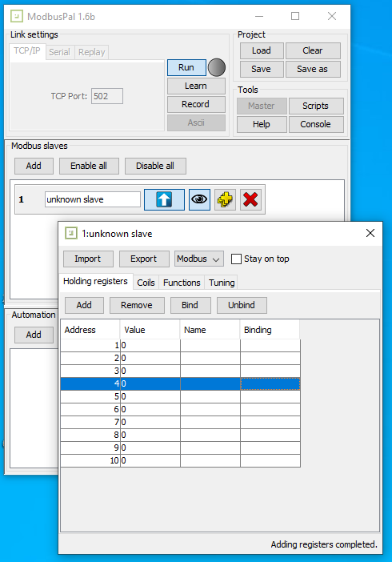This screenshot has width=392, height=562.
Task: Toggle the slave enable arrow icon
Action: point(164,199)
